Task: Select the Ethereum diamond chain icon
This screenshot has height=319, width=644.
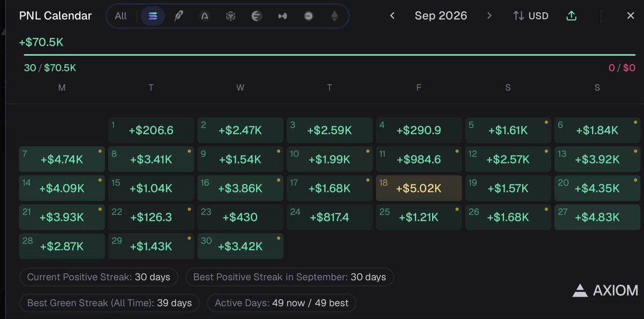Action: point(334,16)
